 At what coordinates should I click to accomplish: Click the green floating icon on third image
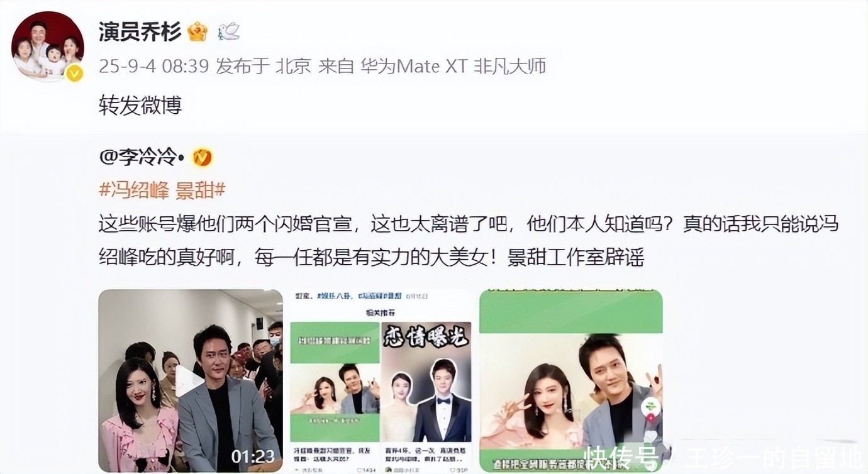pyautogui.click(x=650, y=408)
